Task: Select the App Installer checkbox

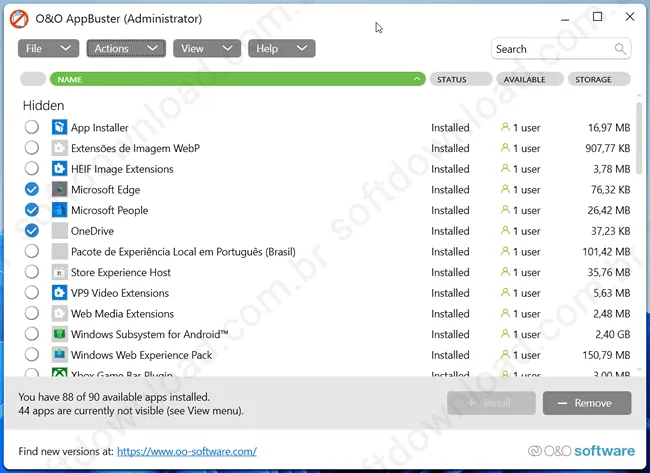Action: click(32, 127)
